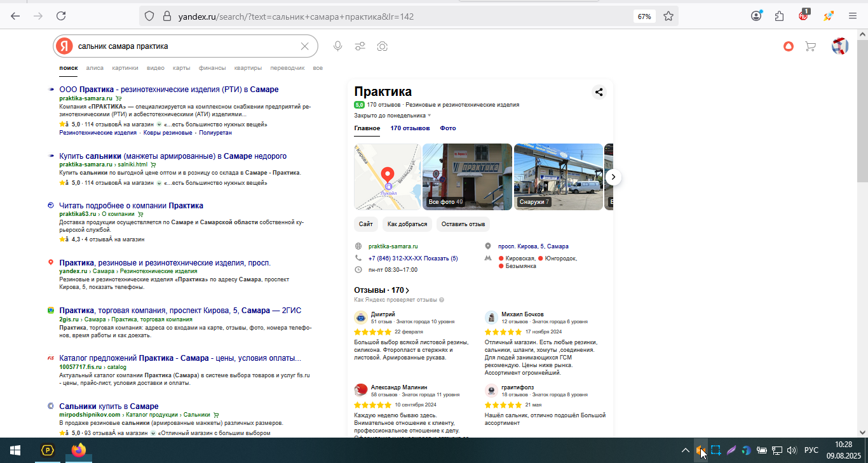868x463 pixels.
Task: Open search settings filter icon
Action: point(360,46)
